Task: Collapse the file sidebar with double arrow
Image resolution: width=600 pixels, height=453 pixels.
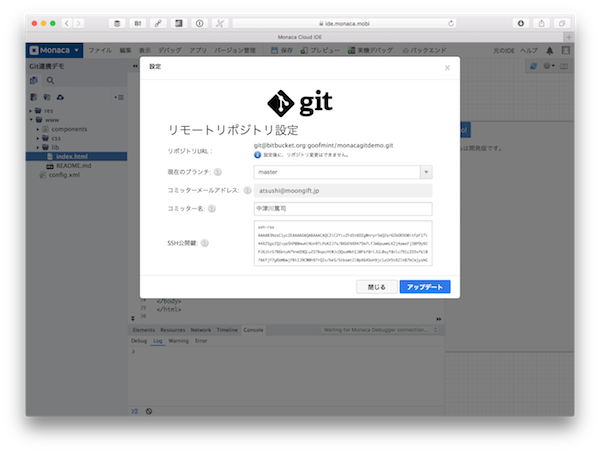Action: pyautogui.click(x=135, y=66)
